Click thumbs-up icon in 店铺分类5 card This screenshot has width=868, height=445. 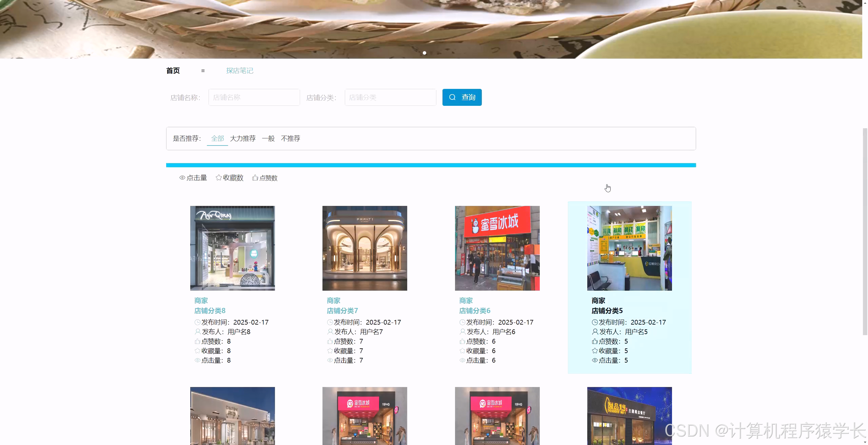[x=595, y=341]
